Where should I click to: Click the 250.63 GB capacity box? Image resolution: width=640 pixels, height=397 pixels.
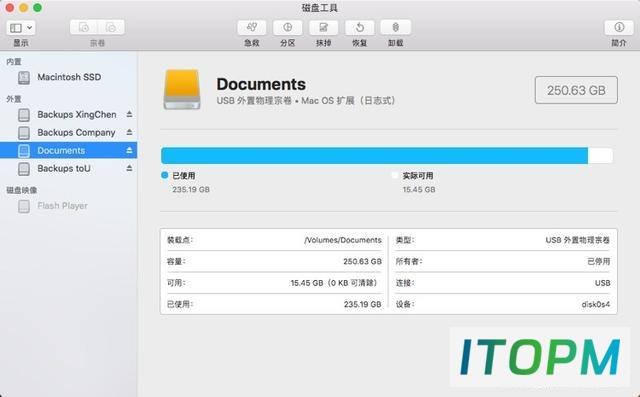point(576,90)
